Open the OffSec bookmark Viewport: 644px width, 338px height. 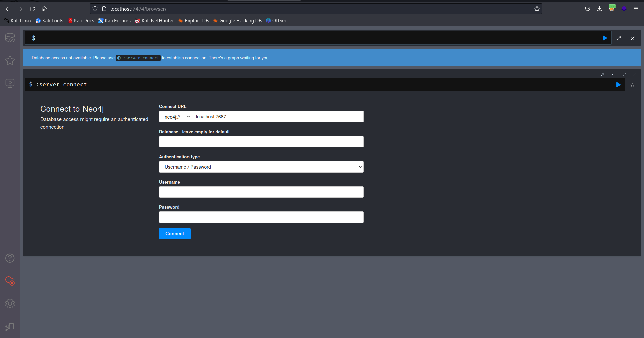point(276,21)
